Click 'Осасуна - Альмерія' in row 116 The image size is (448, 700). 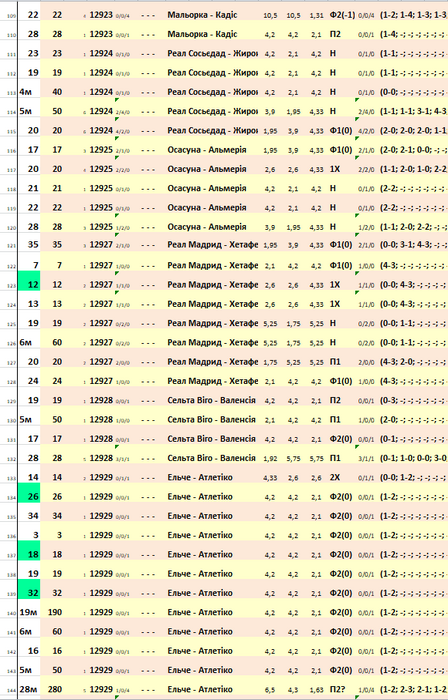tap(207, 150)
